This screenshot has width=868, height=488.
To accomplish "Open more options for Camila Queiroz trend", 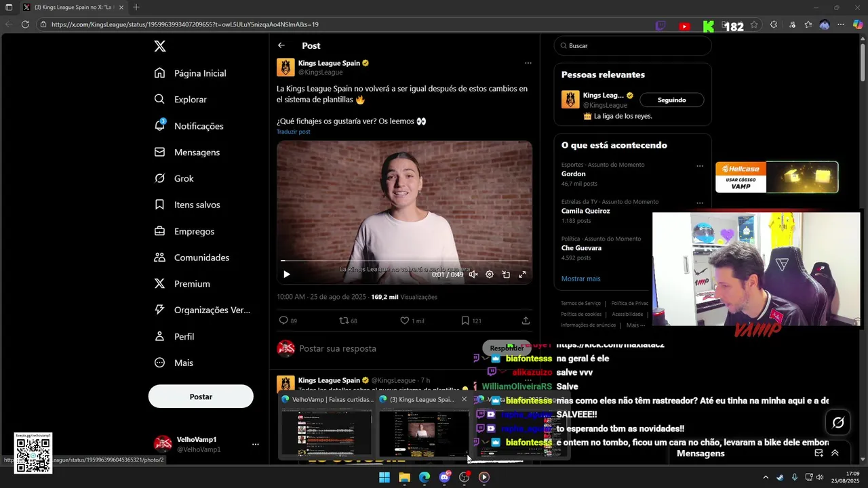I will click(x=700, y=203).
